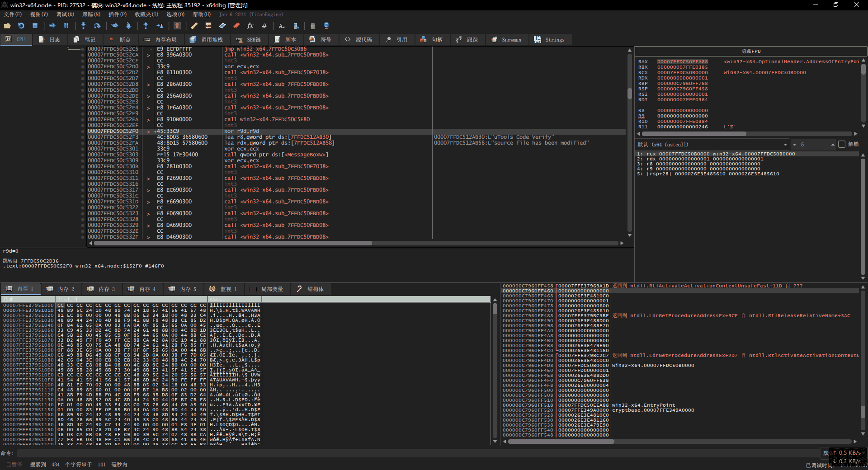Image resolution: width=868 pixels, height=470 pixels.
Task: Increase the argument count spinner
Action: tap(832, 145)
